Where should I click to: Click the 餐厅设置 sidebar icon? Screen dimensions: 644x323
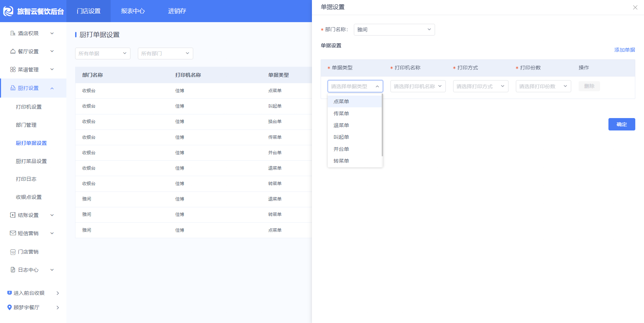[x=13, y=51]
